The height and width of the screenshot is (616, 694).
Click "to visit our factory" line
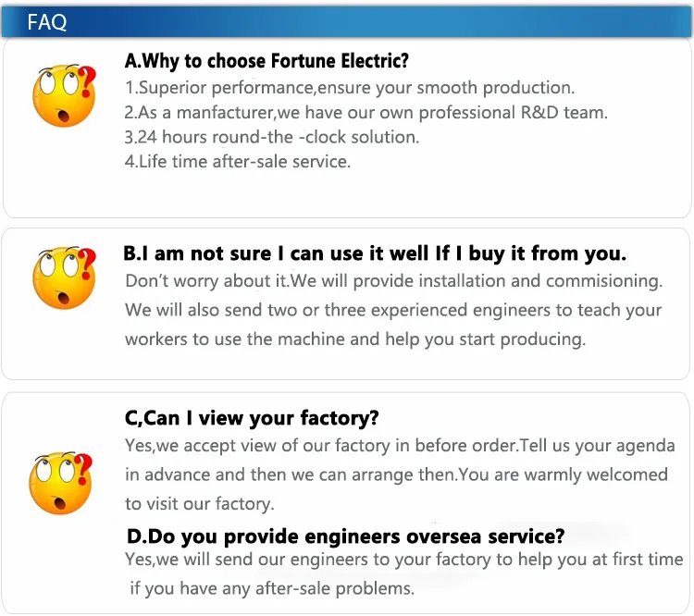pos(200,504)
